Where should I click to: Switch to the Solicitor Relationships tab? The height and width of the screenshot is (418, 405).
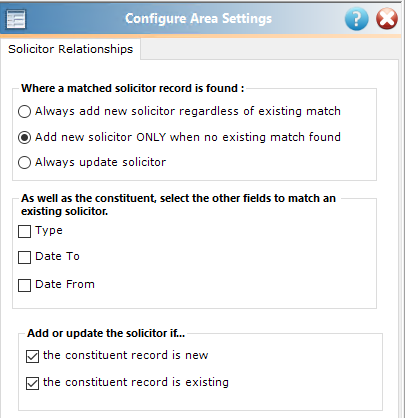[x=70, y=49]
